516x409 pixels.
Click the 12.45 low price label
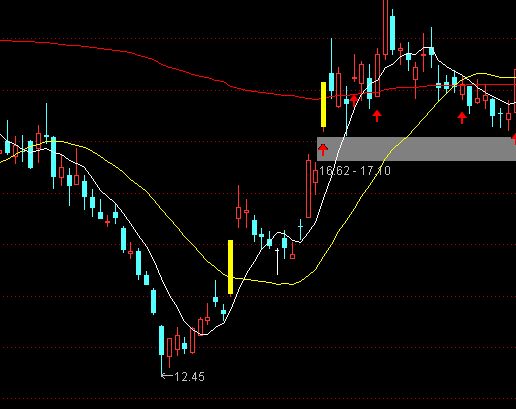(x=189, y=377)
